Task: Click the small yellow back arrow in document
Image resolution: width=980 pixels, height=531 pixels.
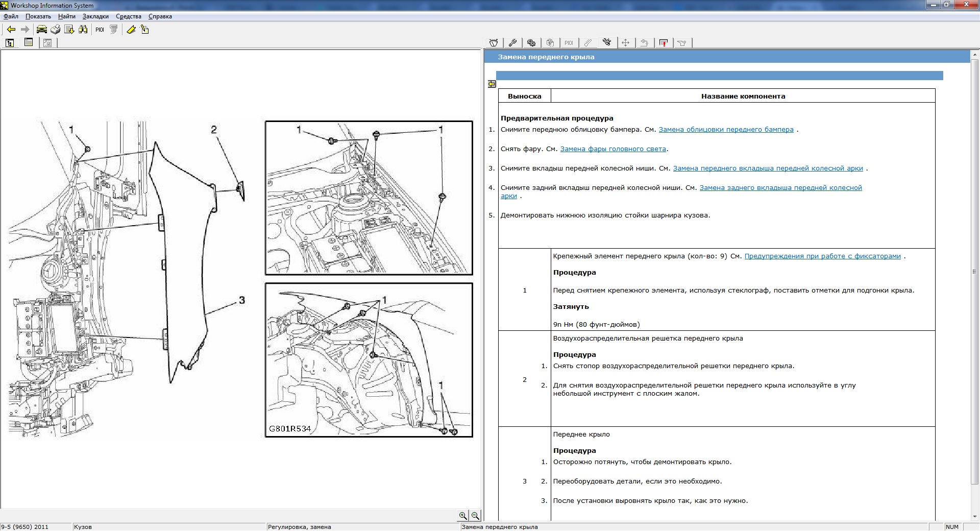Action: pos(492,84)
